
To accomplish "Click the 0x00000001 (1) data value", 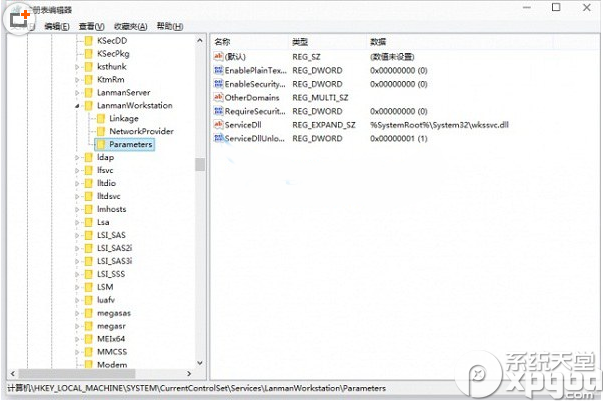I will pyautogui.click(x=398, y=138).
